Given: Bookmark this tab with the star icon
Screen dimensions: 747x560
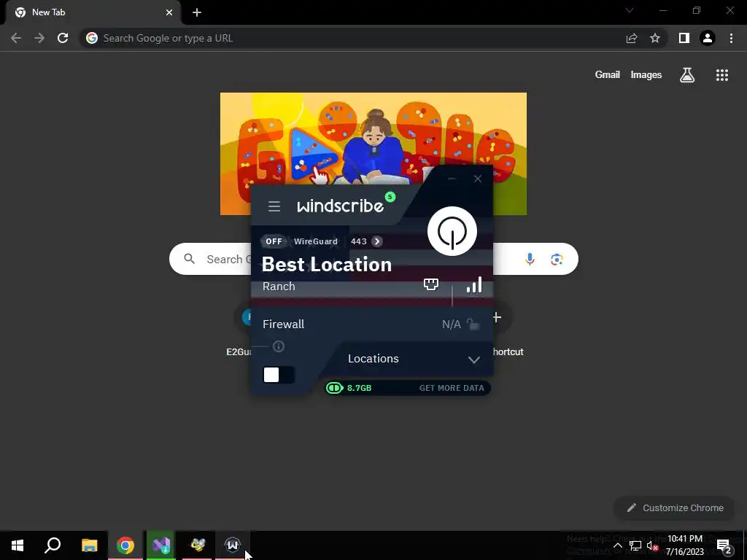Looking at the screenshot, I should (655, 38).
